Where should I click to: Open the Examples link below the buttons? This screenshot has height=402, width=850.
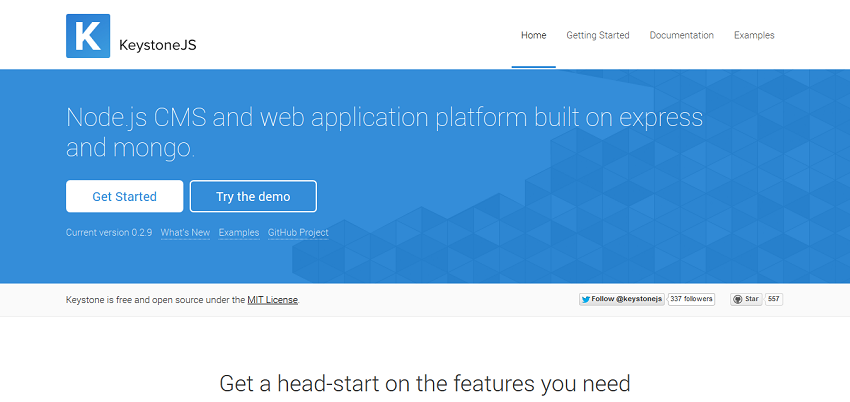point(239,233)
